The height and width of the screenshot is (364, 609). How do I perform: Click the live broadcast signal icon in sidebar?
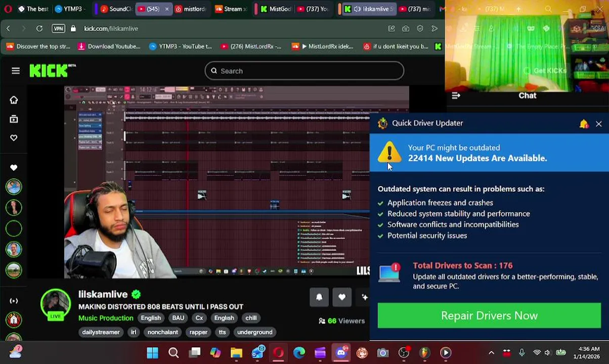[14, 301]
